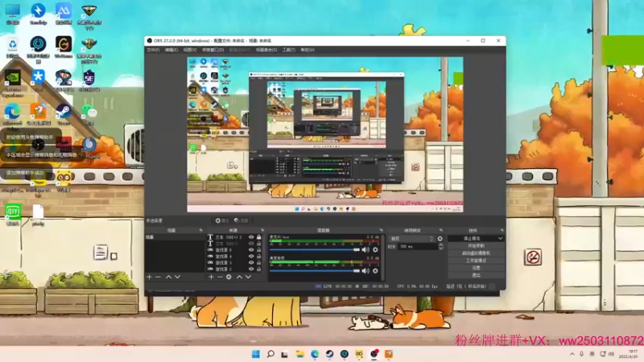The width and height of the screenshot is (644, 362).
Task: Click the 启动虚拟摄像机 button
Action: [x=476, y=253]
